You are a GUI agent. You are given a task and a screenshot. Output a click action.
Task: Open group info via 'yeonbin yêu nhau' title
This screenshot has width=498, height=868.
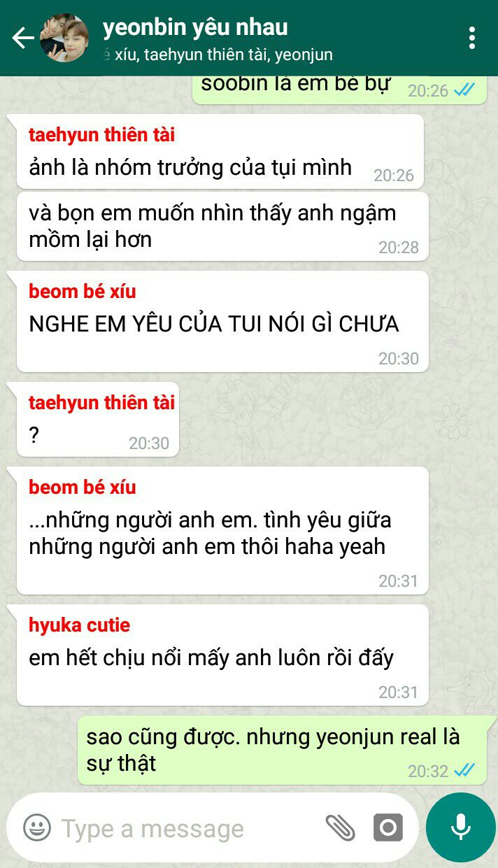[x=195, y=27]
